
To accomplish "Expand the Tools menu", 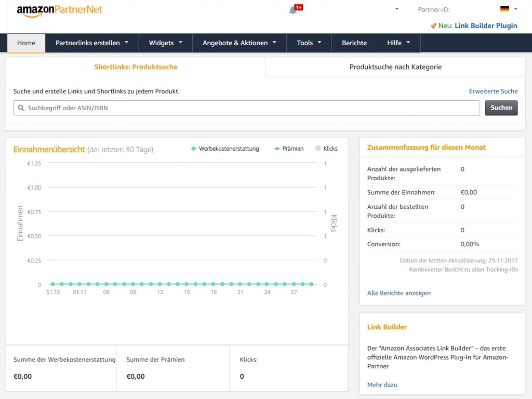I will pos(309,43).
